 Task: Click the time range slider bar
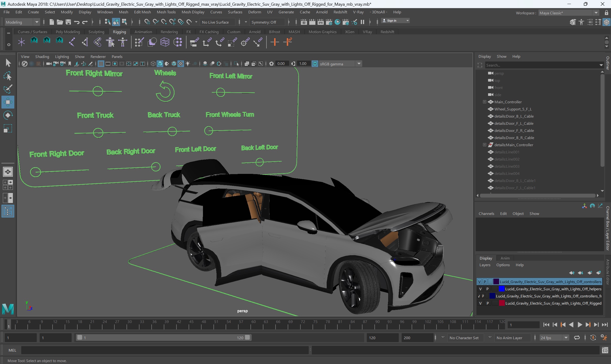pyautogui.click(x=163, y=338)
